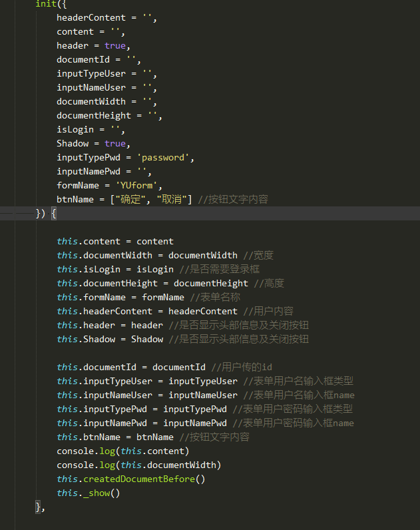This screenshot has height=530, width=420.
Task: Click the comment //表单名称
Action: 215,298
